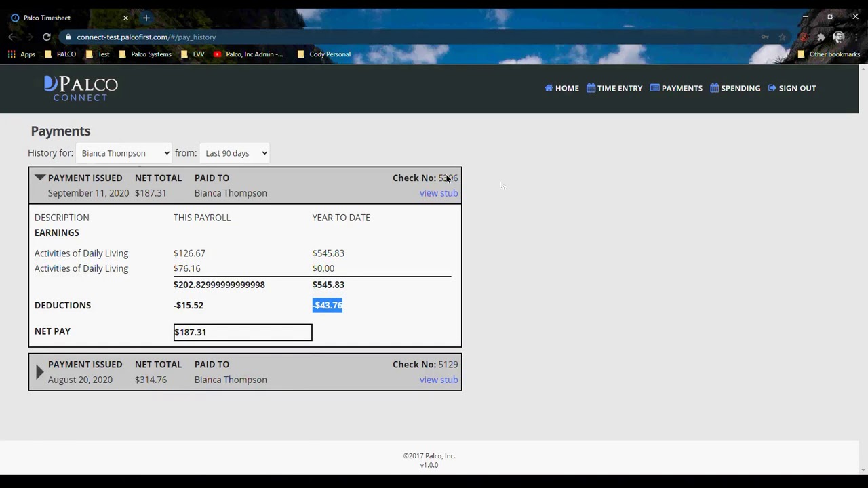The height and width of the screenshot is (488, 868).
Task: Click the $314.76 net total
Action: coord(151,380)
